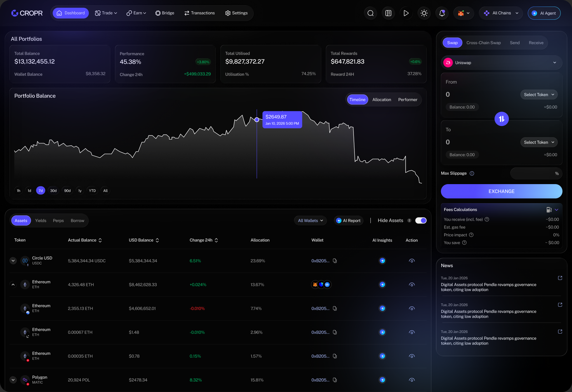Click the Timeline chart view button
The width and height of the screenshot is (572, 392).
click(357, 100)
